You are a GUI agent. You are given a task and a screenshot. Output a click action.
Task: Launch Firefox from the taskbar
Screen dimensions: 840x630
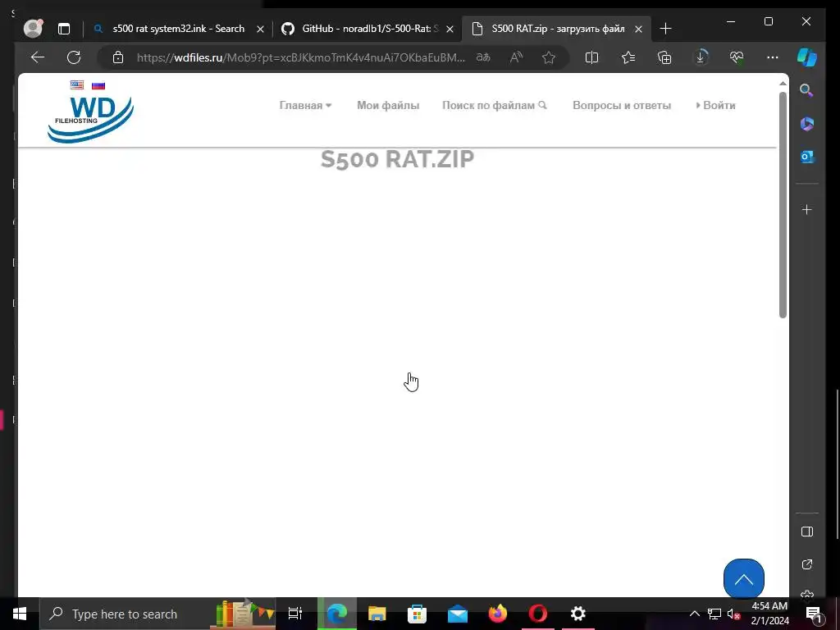click(x=498, y=614)
